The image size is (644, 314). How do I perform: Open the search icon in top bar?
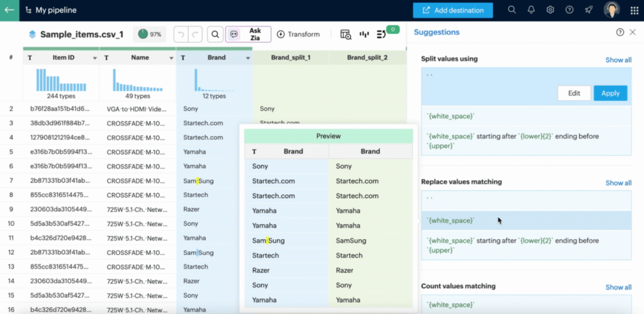coord(512,10)
